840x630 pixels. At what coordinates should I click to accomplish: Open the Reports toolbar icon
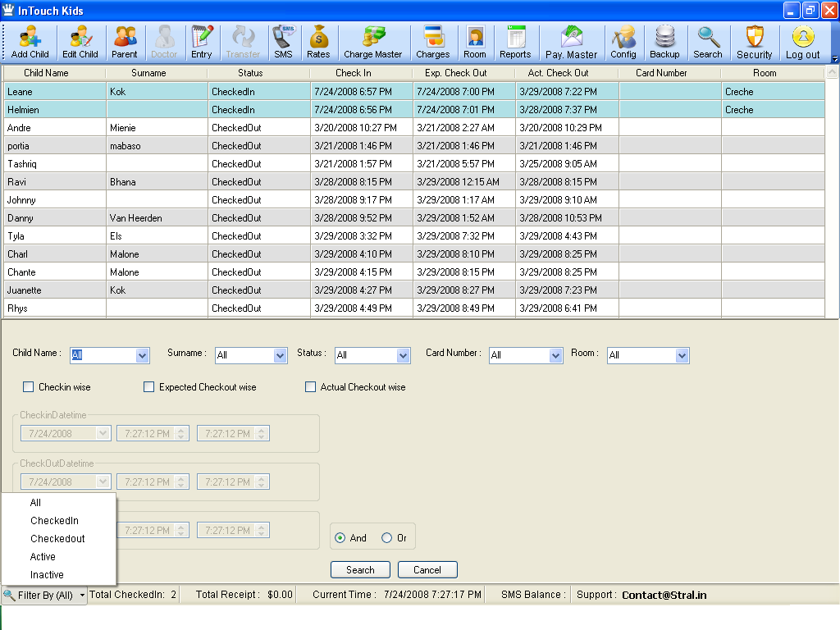[x=515, y=42]
